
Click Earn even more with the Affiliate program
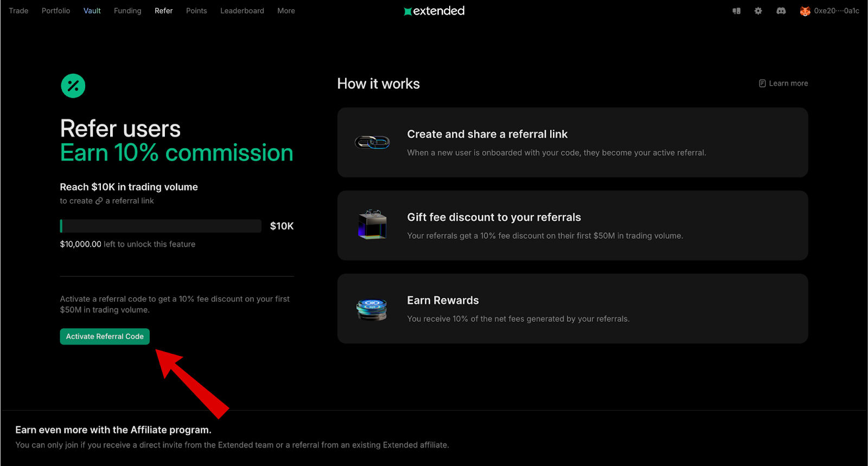113,430
